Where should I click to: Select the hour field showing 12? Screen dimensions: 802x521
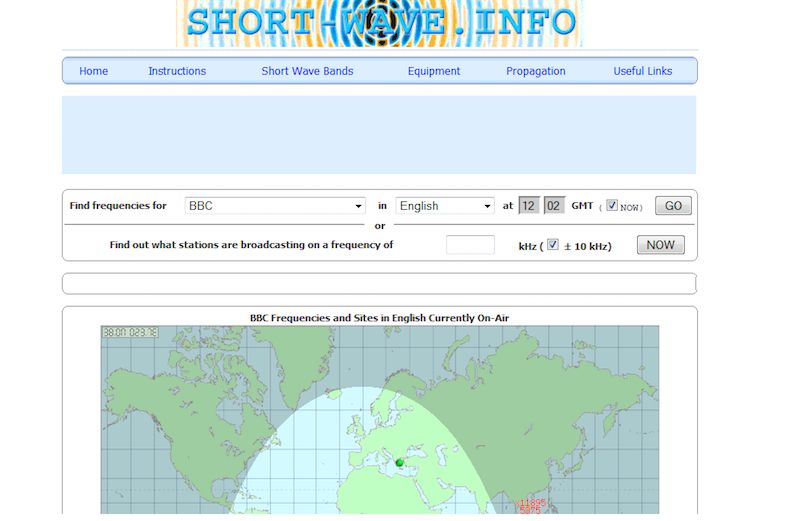pos(529,206)
